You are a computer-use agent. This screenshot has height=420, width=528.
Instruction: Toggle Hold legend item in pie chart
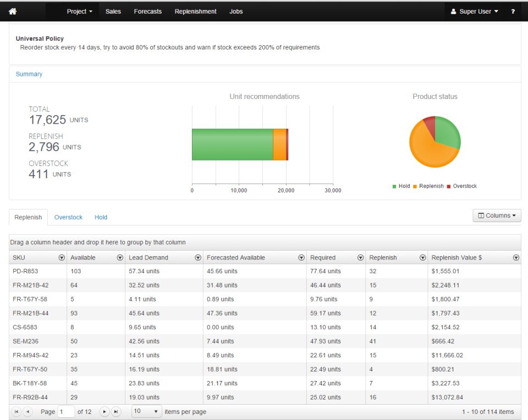click(x=401, y=186)
